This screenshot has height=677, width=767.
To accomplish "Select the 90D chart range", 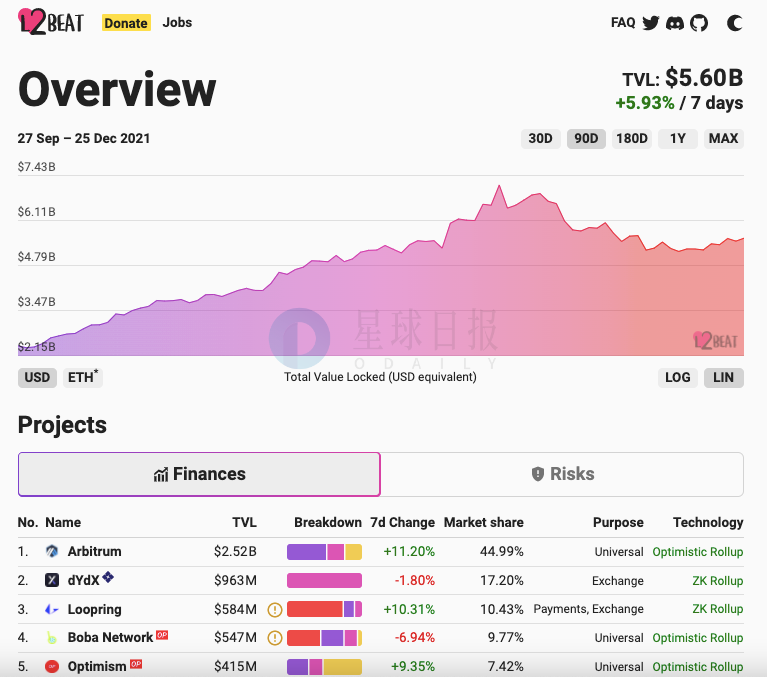I will point(586,138).
